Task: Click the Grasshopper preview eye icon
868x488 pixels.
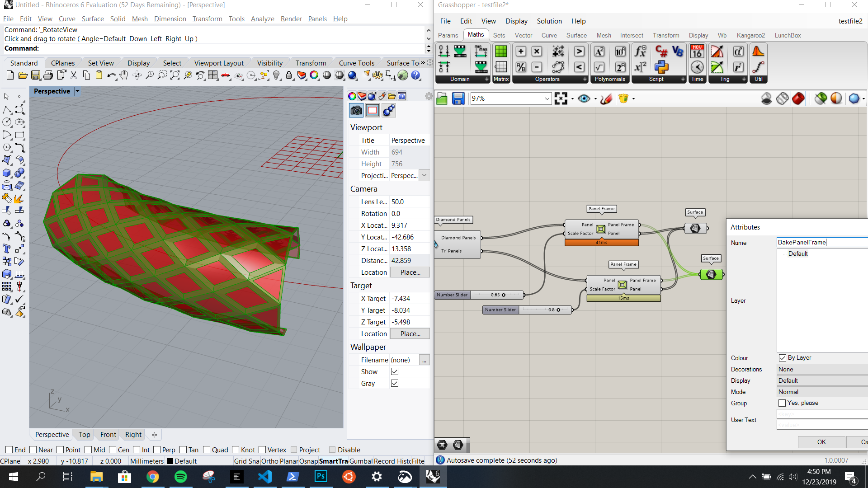Action: 584,99
